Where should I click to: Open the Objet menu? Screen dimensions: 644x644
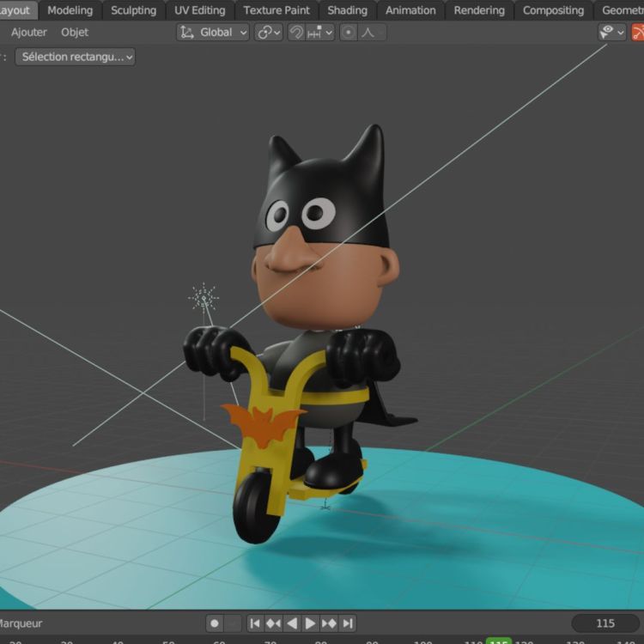click(75, 33)
